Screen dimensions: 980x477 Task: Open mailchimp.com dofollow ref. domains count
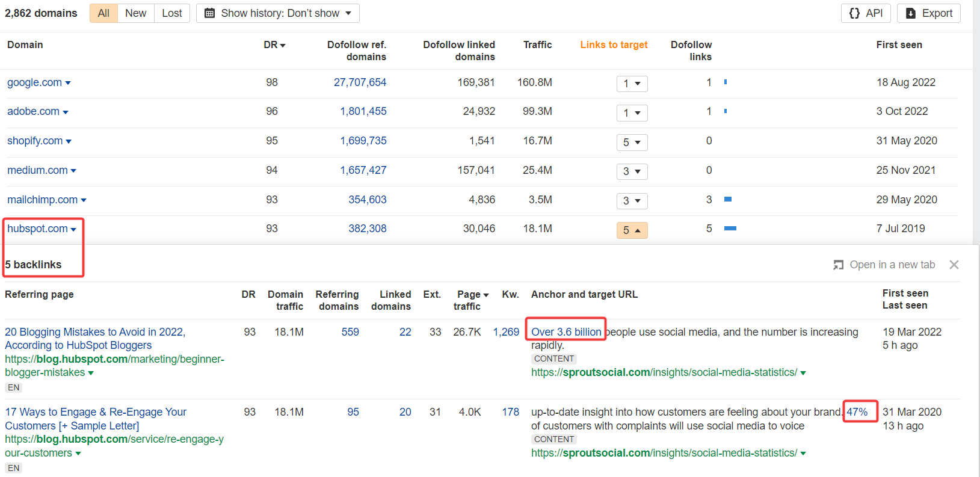click(367, 200)
